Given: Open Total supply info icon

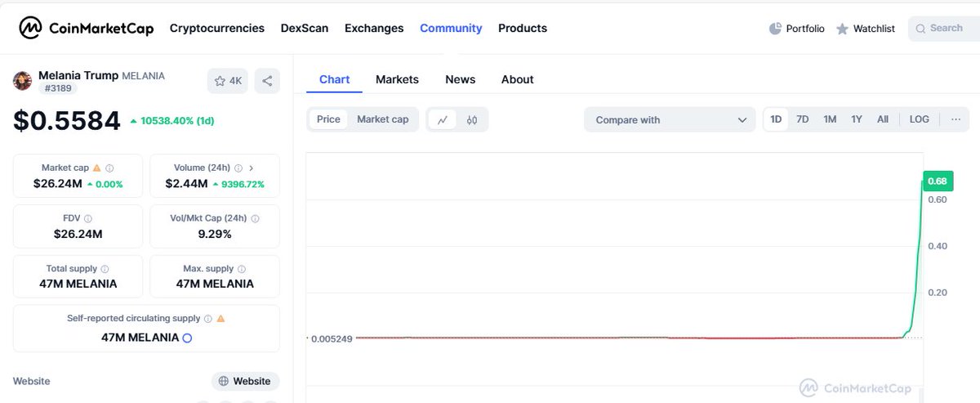Looking at the screenshot, I should click(x=105, y=269).
